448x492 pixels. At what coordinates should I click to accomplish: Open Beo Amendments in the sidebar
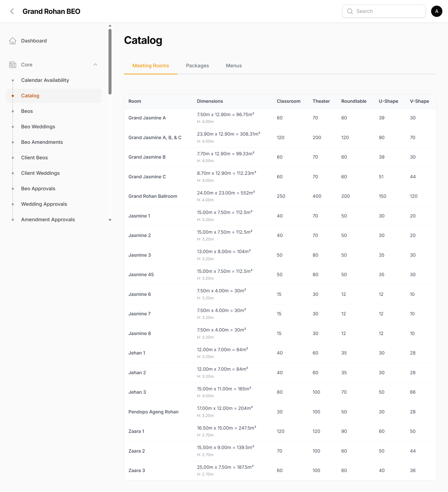(x=54, y=142)
